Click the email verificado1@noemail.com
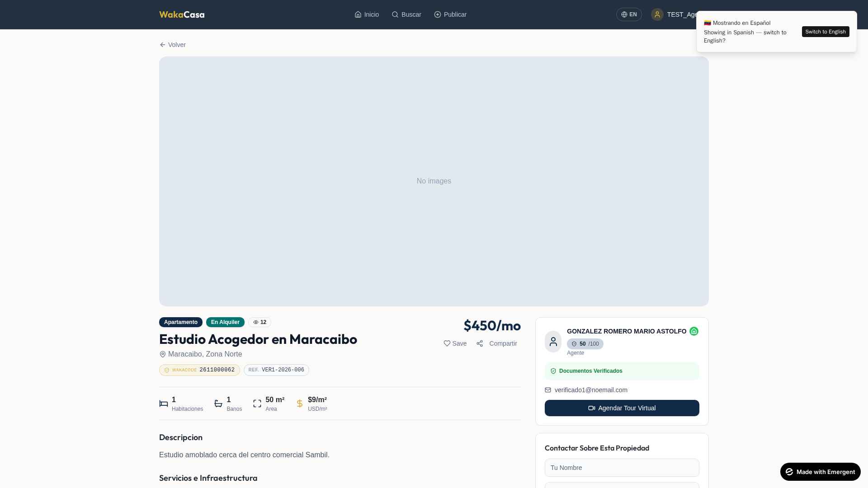868x488 pixels. pos(591,390)
